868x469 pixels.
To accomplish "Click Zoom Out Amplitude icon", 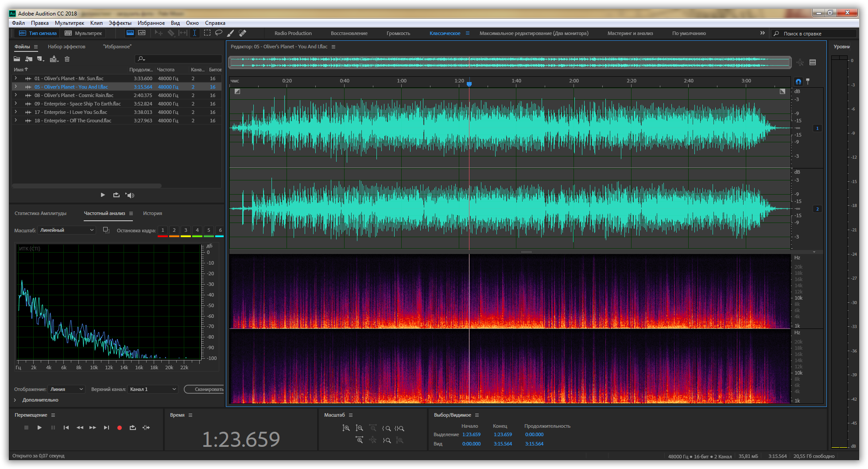I will 359,428.
